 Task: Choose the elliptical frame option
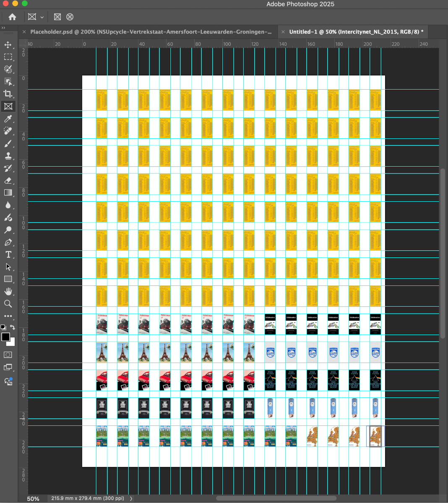click(x=70, y=17)
